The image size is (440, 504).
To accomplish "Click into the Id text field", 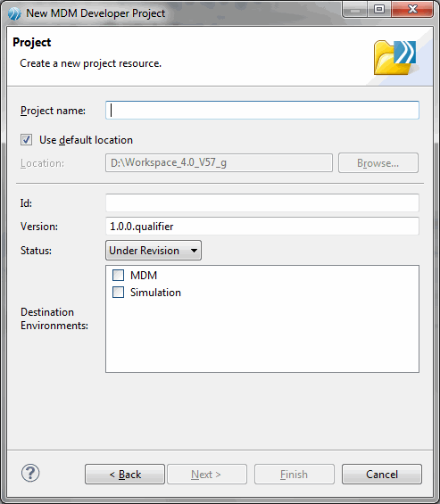I will [x=262, y=202].
